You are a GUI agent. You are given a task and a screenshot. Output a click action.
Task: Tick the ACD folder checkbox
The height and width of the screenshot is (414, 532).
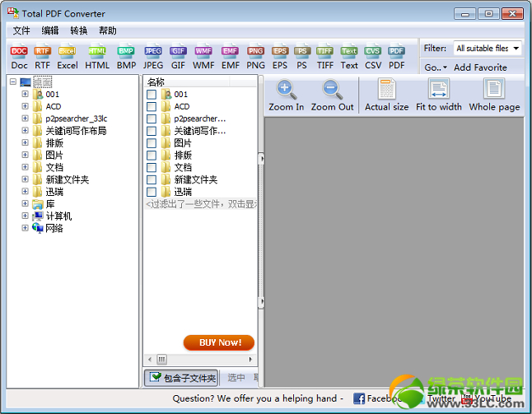[x=152, y=106]
